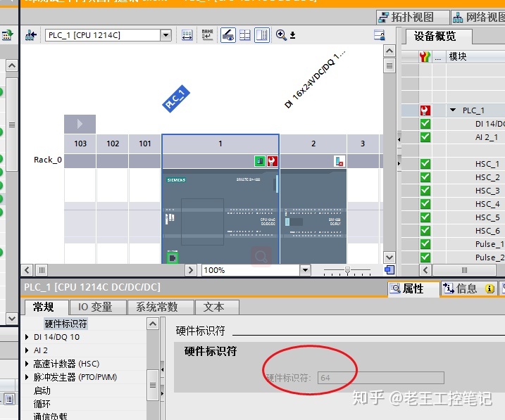Viewport: 505px width, 420px height.
Task: Expand the DI 14/DQ 10 tree node
Action: pos(27,337)
